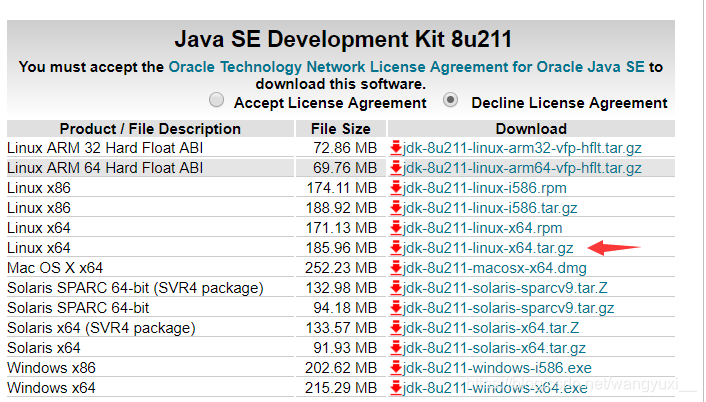
Task: Click the 188.92 MB file size
Action: click(x=341, y=208)
